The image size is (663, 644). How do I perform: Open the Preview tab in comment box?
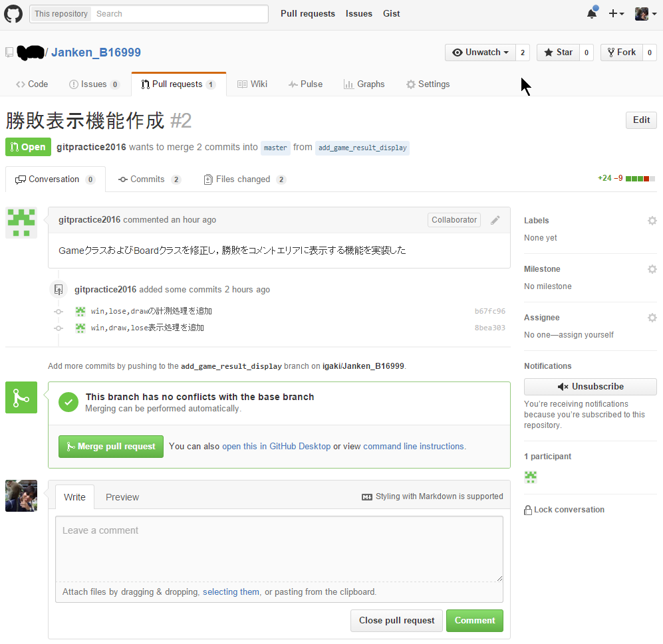click(x=122, y=497)
